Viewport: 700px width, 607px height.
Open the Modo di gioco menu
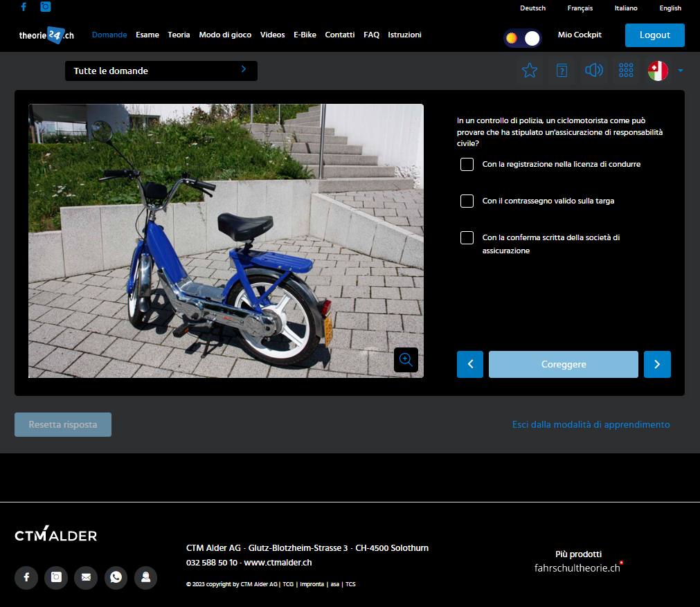[x=225, y=35]
